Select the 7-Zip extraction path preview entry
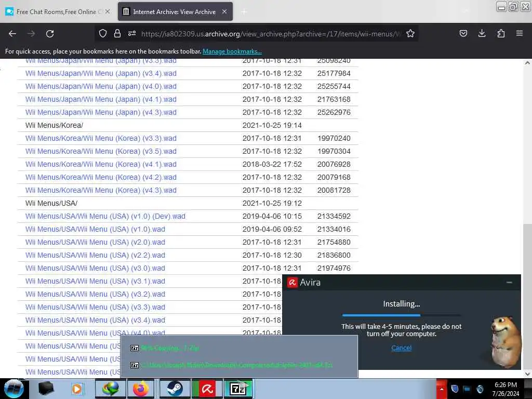The width and height of the screenshot is (532, 399). [x=231, y=365]
